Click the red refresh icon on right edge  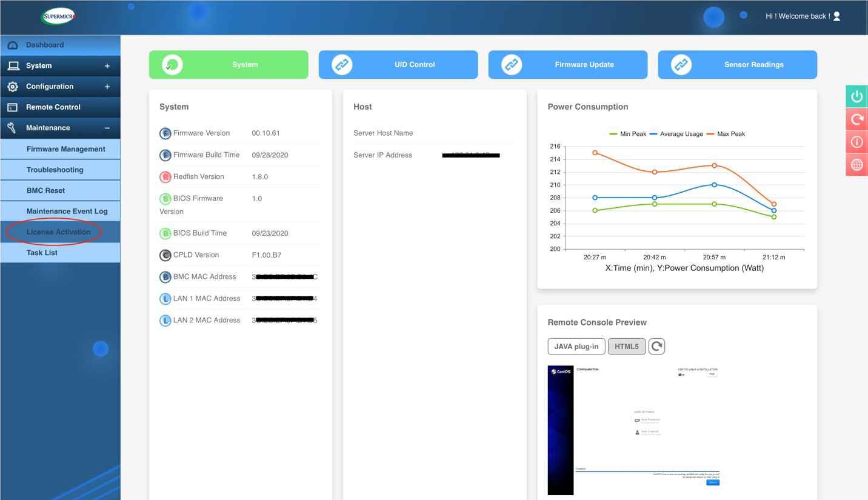(856, 119)
